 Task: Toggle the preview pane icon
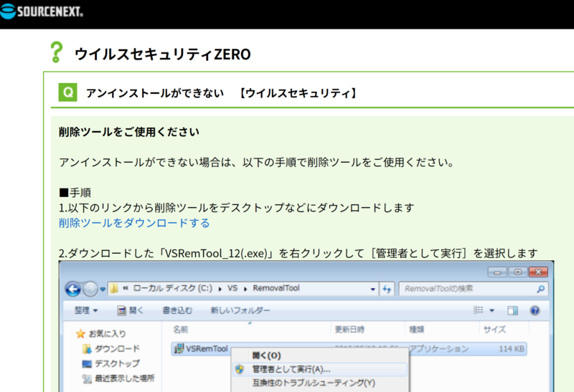click(512, 310)
